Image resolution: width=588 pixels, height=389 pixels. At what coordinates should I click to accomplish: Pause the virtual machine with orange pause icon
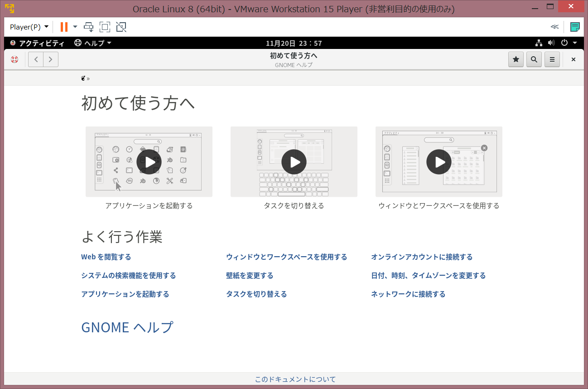click(x=64, y=27)
